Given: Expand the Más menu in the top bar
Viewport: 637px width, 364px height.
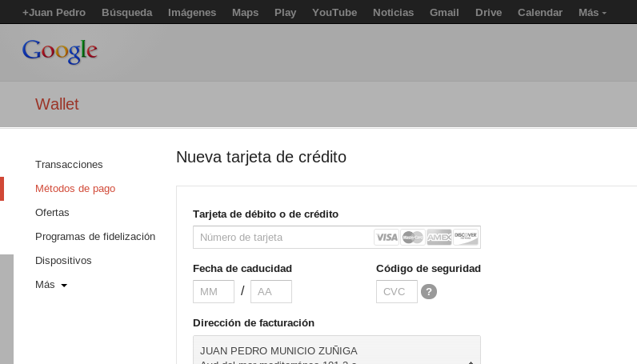Looking at the screenshot, I should [592, 13].
